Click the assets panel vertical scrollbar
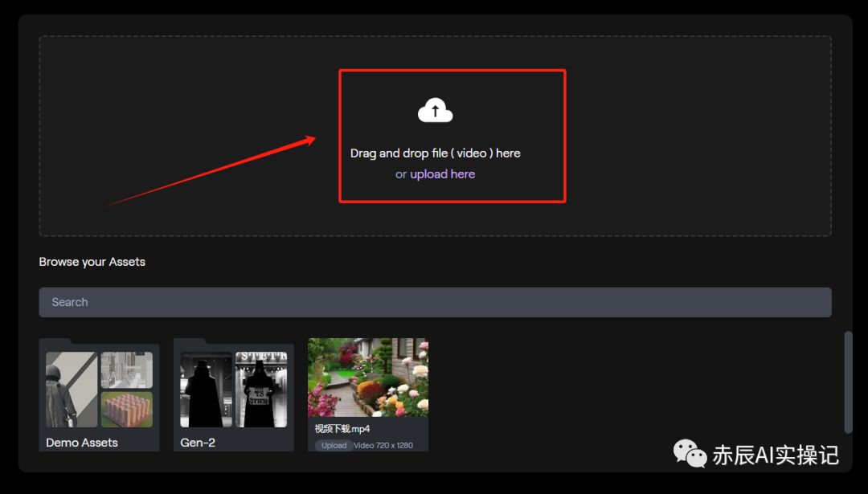The image size is (868, 494). click(x=848, y=382)
